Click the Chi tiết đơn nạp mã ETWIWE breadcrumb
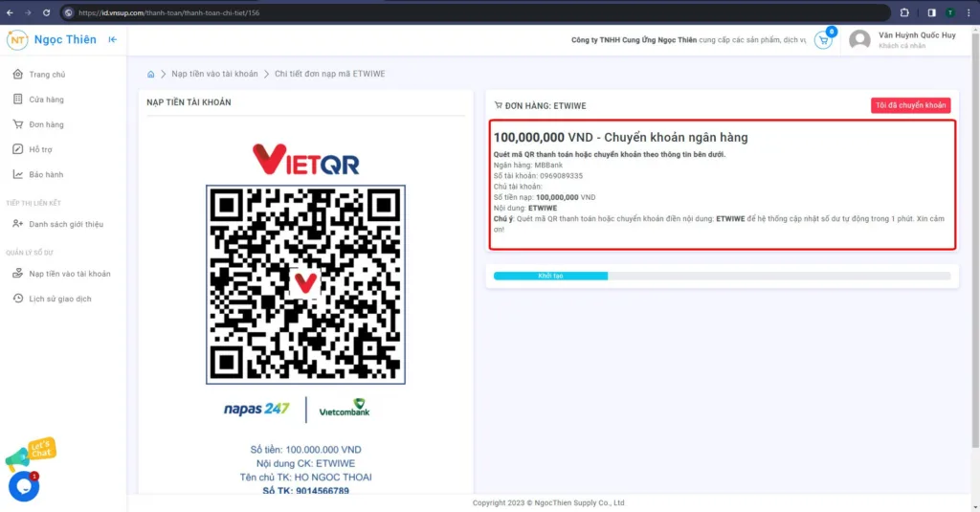 [330, 74]
